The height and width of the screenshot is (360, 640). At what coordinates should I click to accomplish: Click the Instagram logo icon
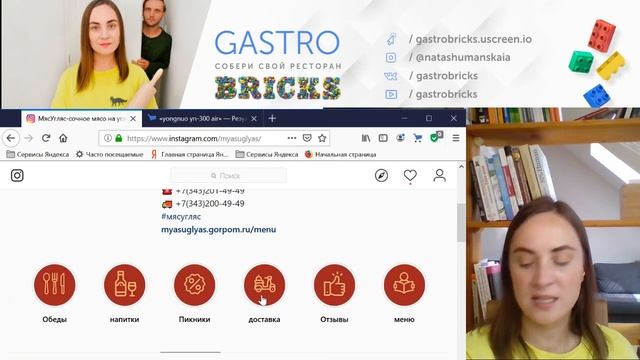point(17,176)
